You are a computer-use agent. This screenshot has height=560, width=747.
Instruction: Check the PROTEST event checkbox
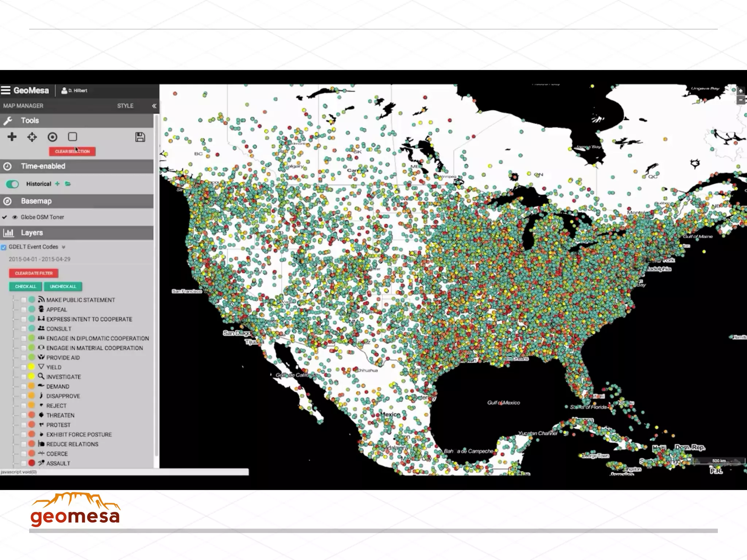coord(24,425)
